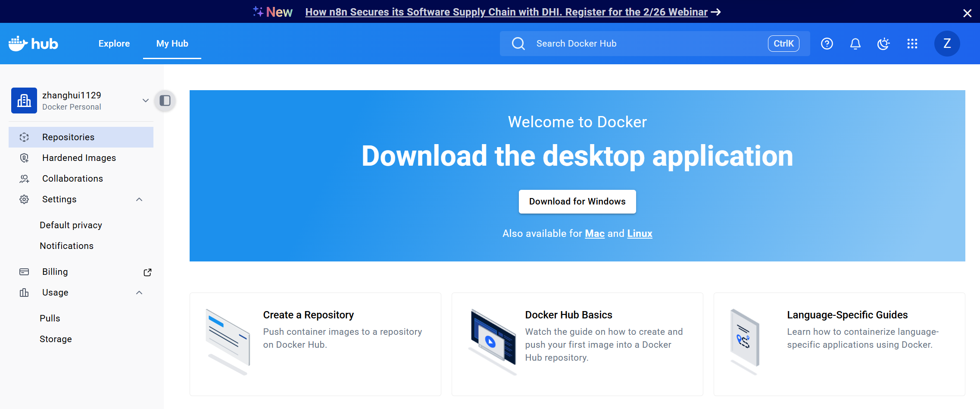Collapse the Usage section chevron
Screen dimensions: 980x409
pyautogui.click(x=139, y=293)
